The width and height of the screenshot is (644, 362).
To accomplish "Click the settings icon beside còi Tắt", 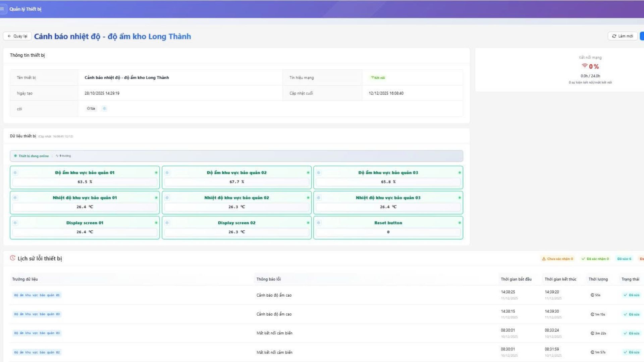I will (x=104, y=109).
